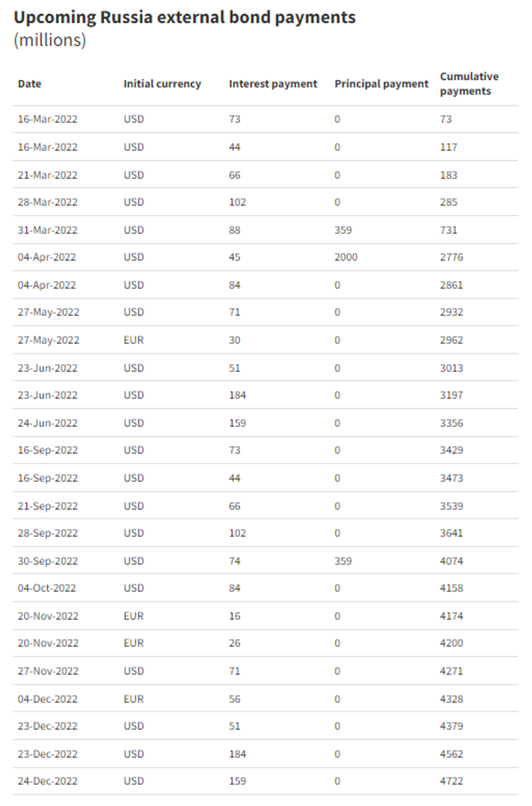Click the 04-Oct-2022 date cell

coord(47,588)
